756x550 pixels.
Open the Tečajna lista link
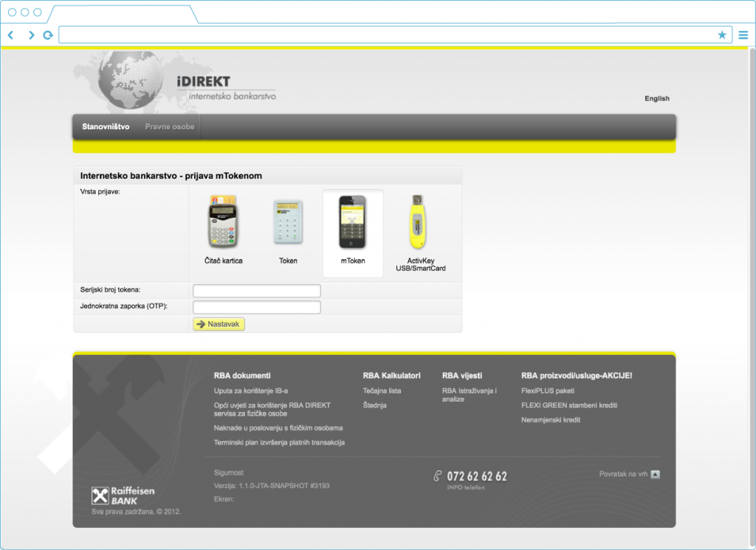pyautogui.click(x=382, y=391)
